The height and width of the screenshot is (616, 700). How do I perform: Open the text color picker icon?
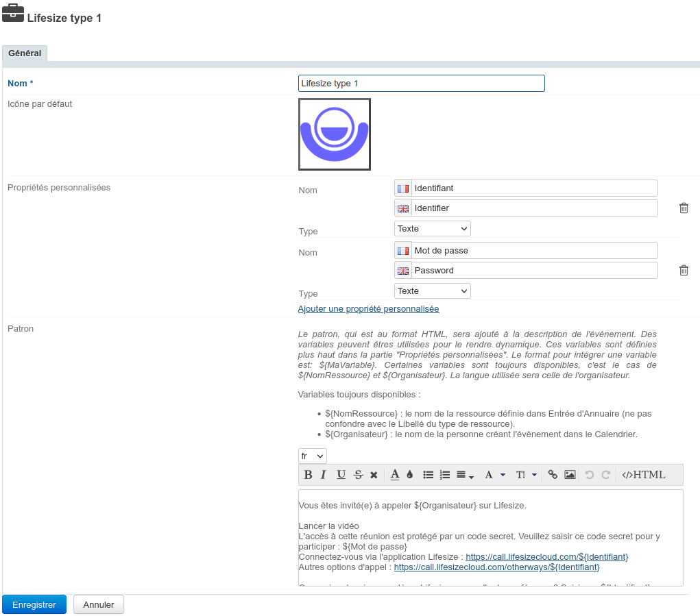(x=395, y=475)
